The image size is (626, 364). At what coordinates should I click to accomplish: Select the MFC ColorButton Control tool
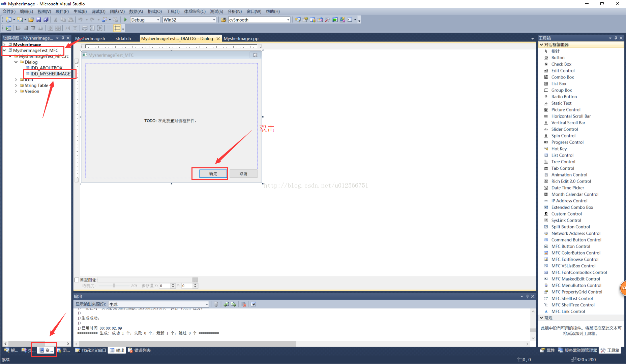(x=576, y=253)
